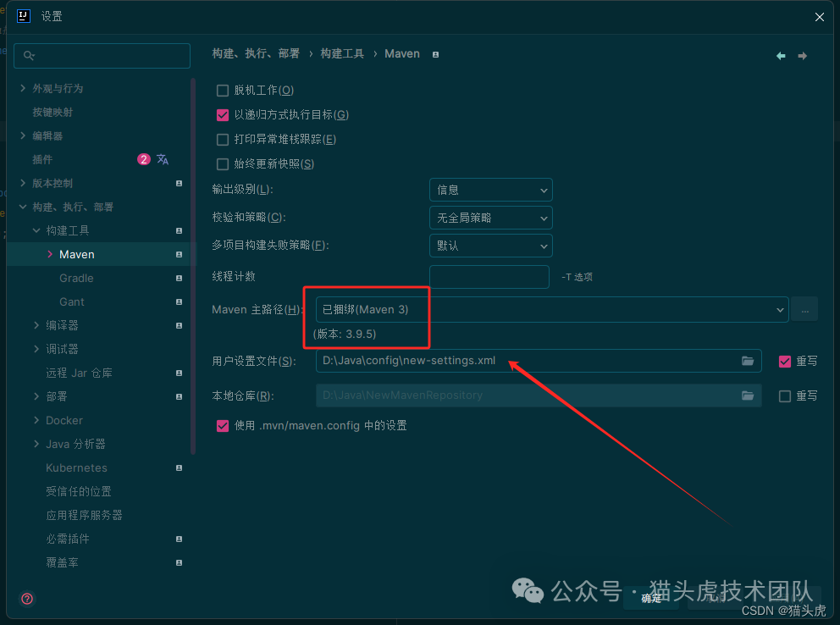
Task: Expand 外观与行为 tree node
Action: pos(23,88)
